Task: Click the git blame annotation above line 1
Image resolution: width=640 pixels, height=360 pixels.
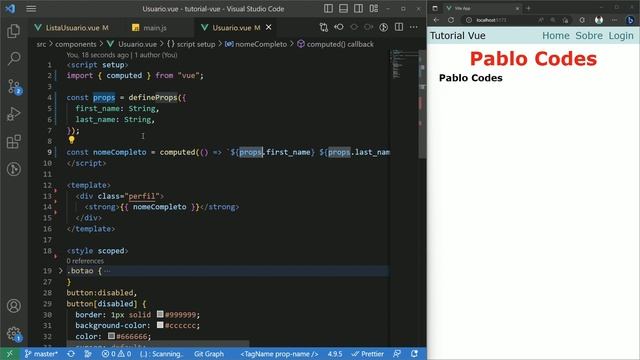Action: tap(122, 55)
